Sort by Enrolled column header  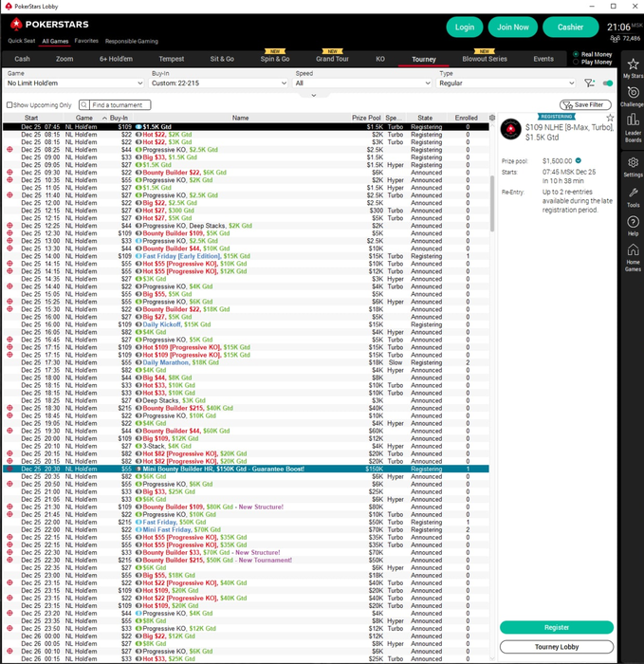coord(467,118)
